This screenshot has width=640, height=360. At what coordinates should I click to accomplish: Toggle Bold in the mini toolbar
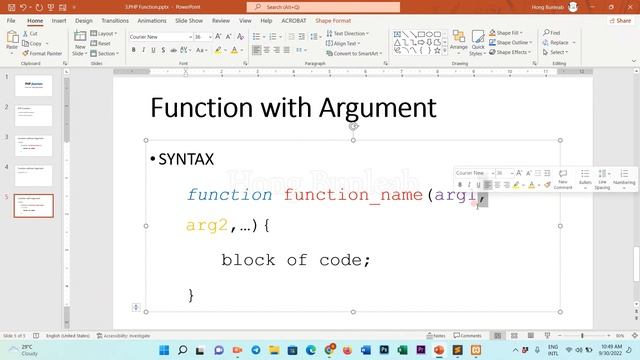click(x=460, y=185)
